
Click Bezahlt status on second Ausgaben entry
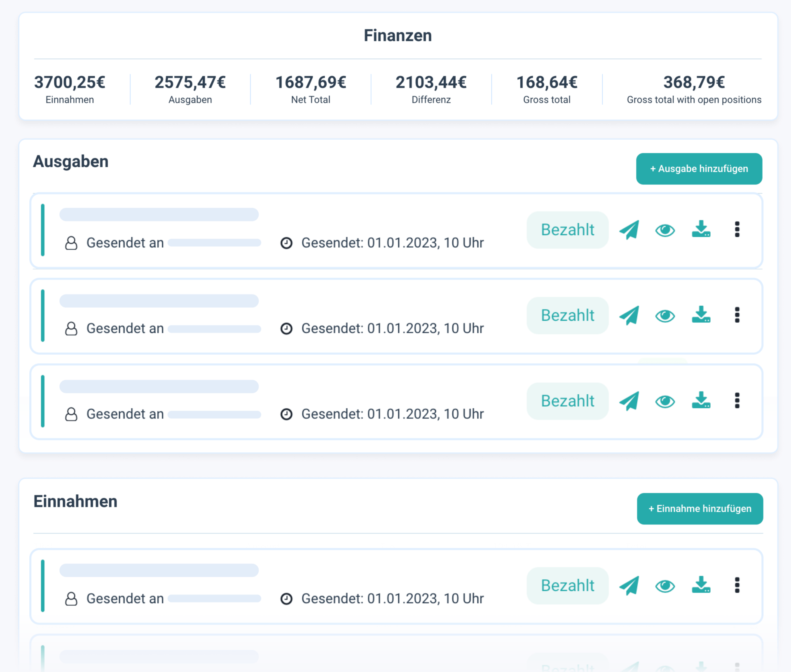[568, 316]
